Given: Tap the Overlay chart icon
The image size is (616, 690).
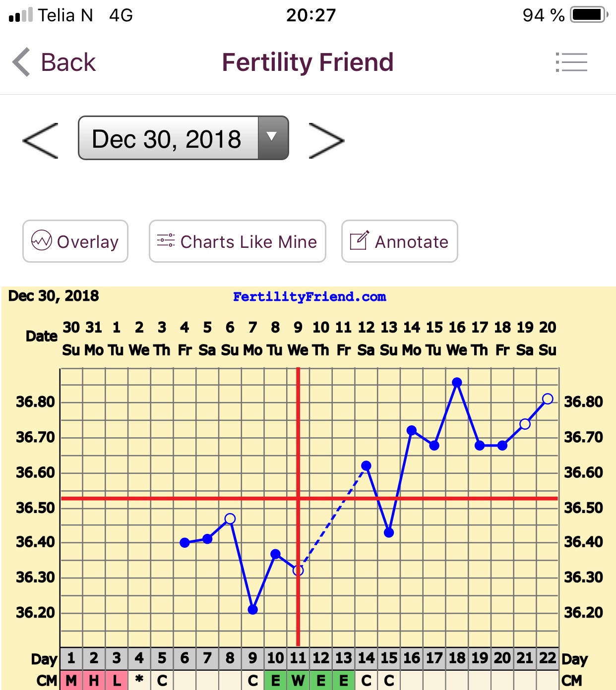Looking at the screenshot, I should [x=42, y=241].
